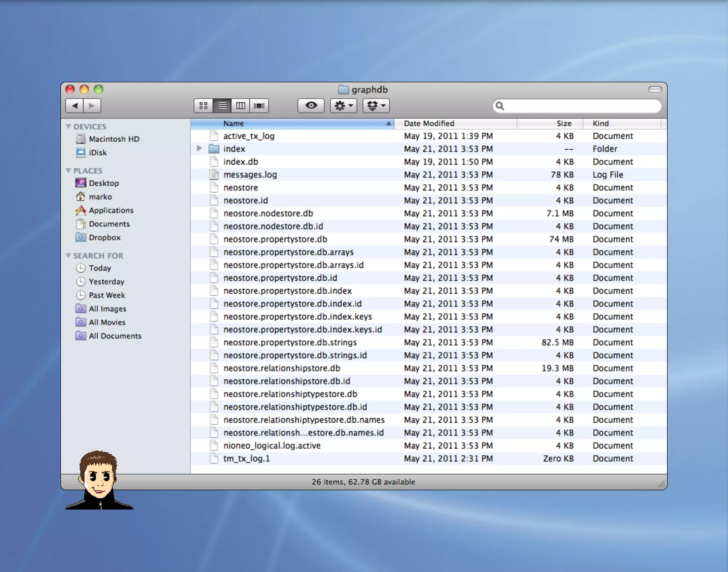728x572 pixels.
Task: Open the Dropbox sidebar folder
Action: coord(105,237)
